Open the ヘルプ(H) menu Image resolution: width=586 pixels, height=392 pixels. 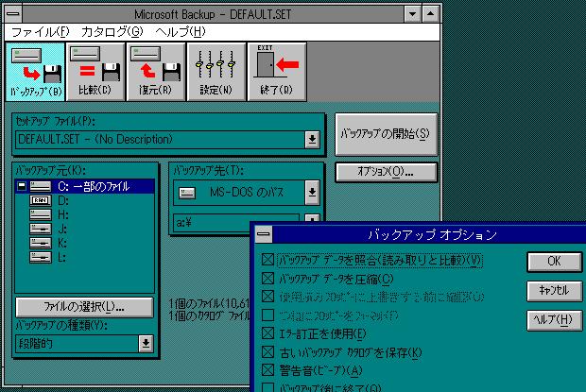click(x=181, y=32)
